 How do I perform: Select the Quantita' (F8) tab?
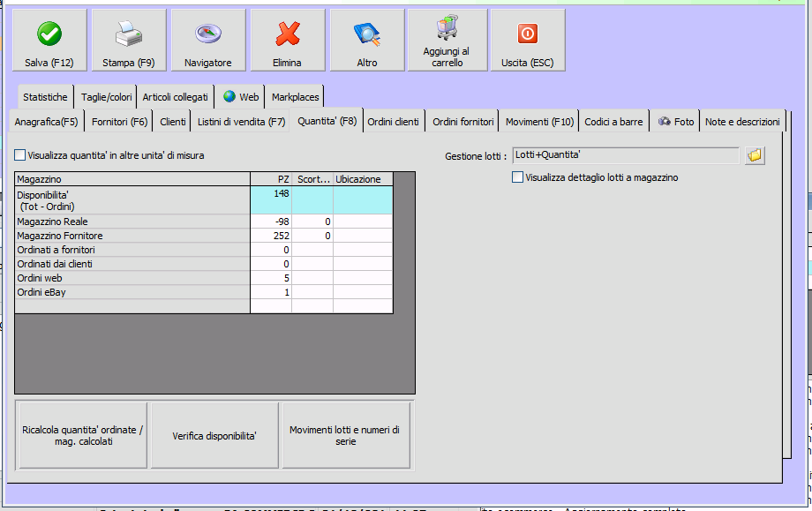tap(327, 121)
